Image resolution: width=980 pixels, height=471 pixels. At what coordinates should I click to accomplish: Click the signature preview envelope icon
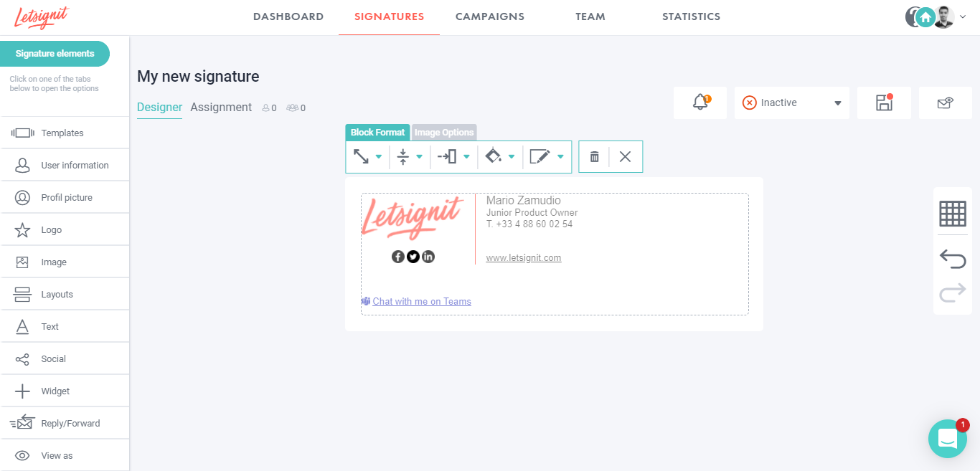[945, 103]
